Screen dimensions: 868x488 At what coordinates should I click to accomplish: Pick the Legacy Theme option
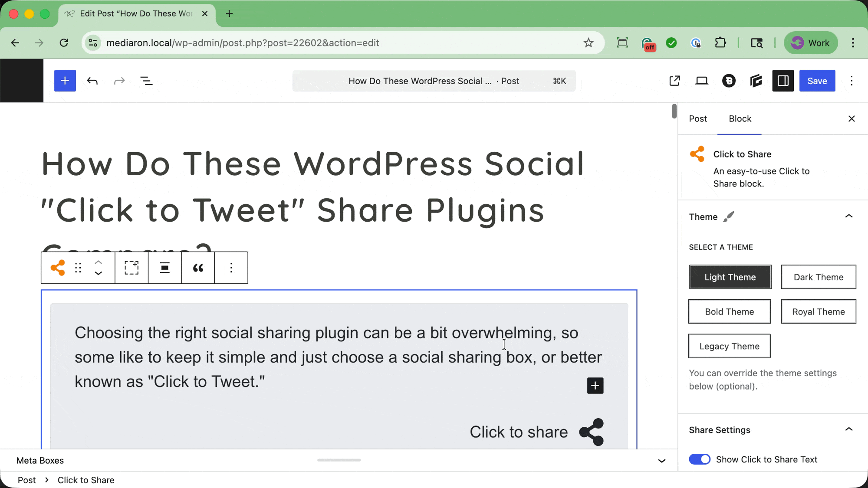[730, 346]
